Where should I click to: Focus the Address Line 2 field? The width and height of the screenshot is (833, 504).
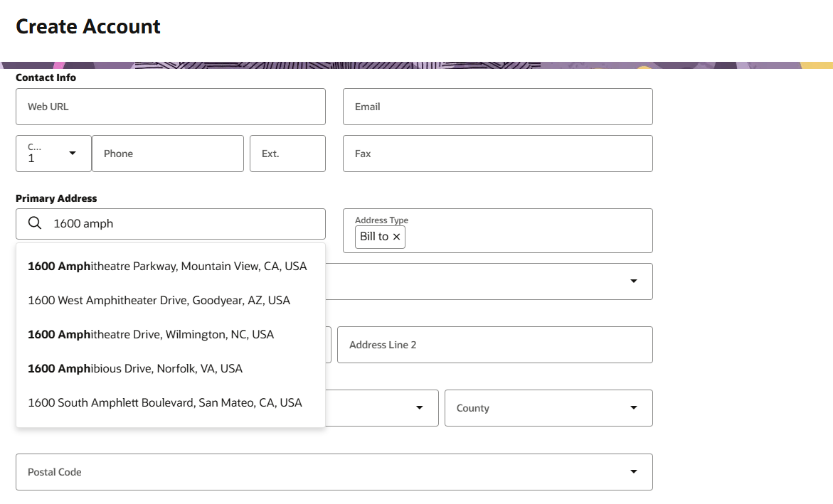(x=495, y=345)
